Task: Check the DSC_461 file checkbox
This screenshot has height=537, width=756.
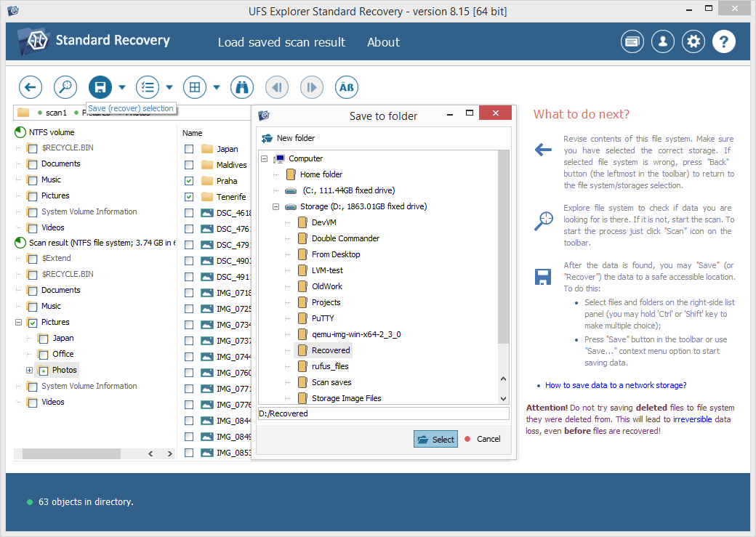Action: coord(189,213)
